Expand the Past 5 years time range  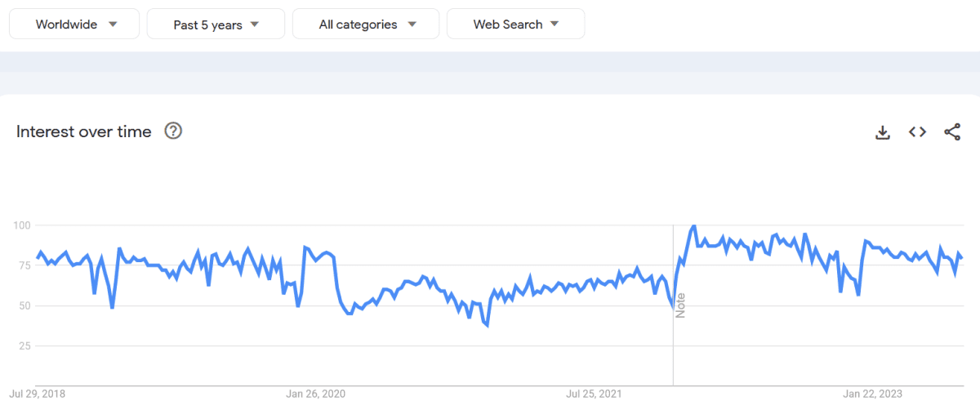[216, 24]
